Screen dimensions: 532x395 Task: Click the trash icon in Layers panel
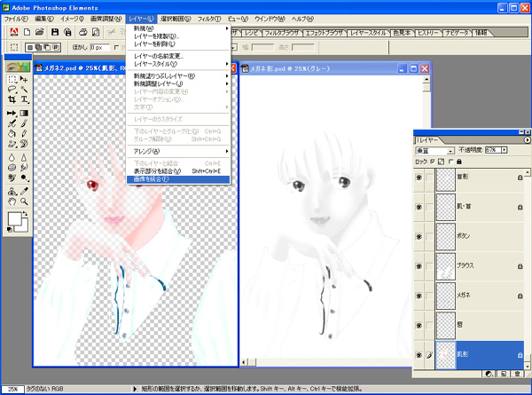pos(518,374)
